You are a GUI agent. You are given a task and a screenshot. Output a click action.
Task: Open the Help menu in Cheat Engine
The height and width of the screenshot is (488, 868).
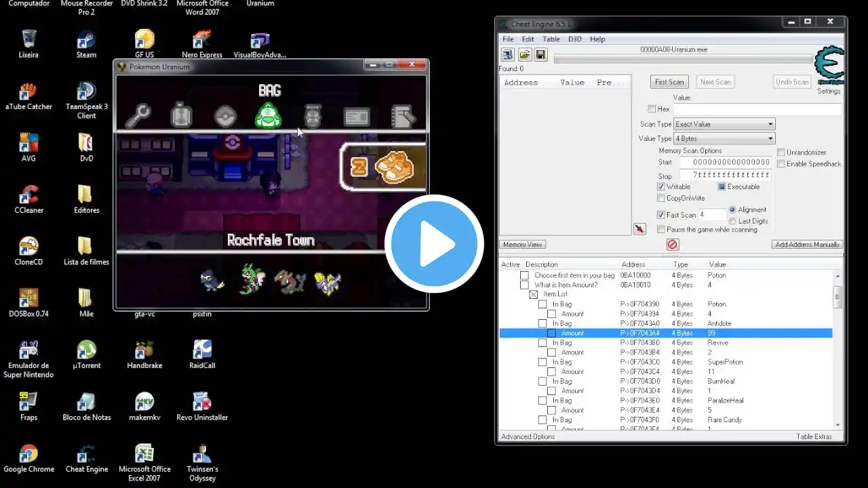point(597,39)
